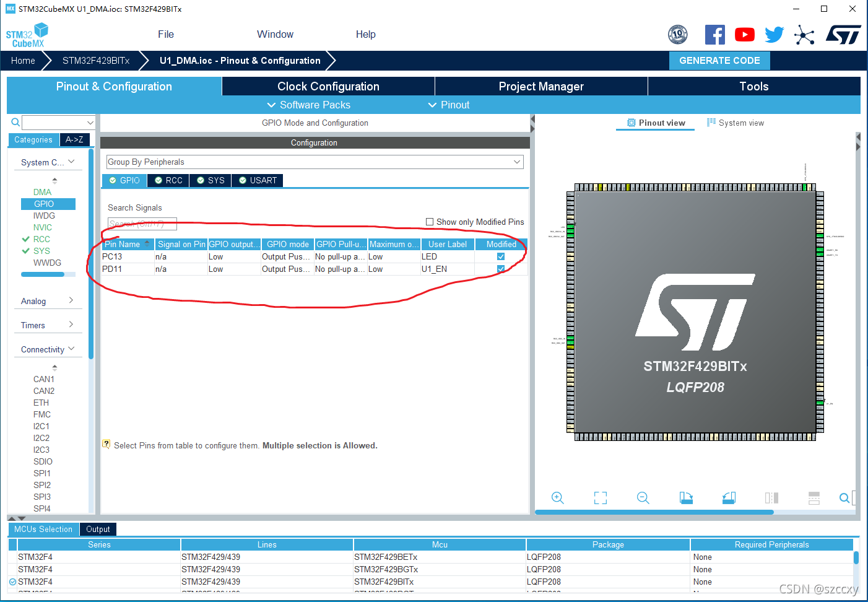Open the peripheral search combo box

[x=58, y=123]
